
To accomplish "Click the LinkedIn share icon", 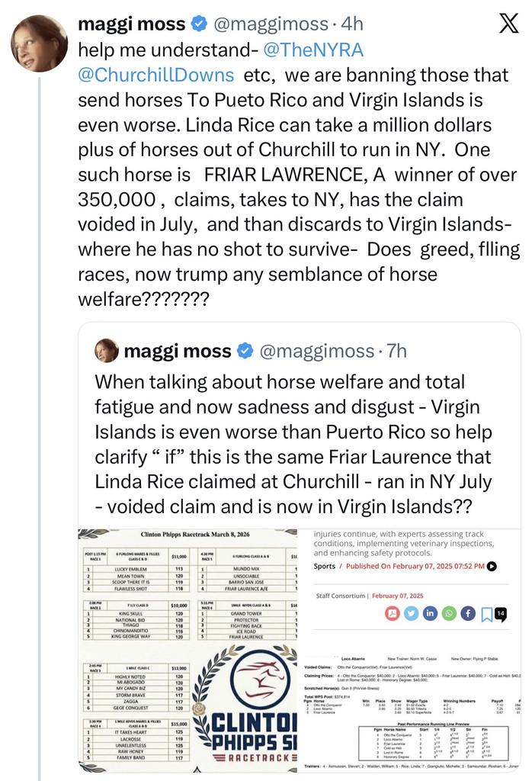I will point(430,613).
